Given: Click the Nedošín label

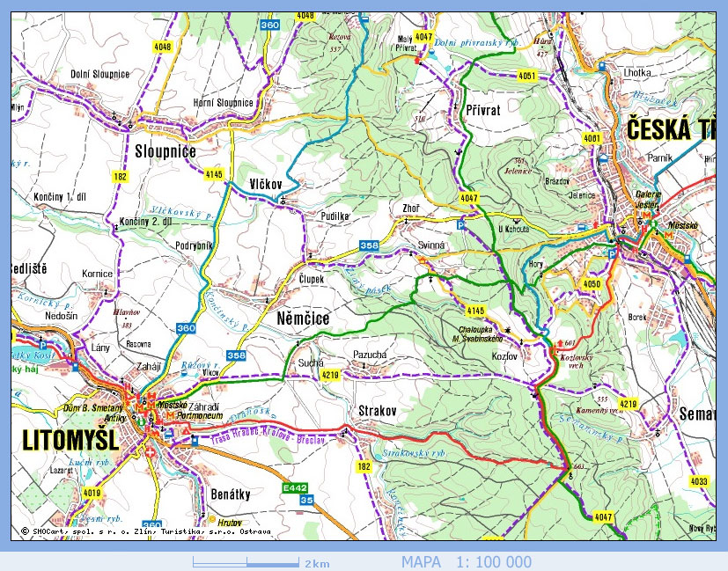Looking at the screenshot, I should click(x=62, y=316).
